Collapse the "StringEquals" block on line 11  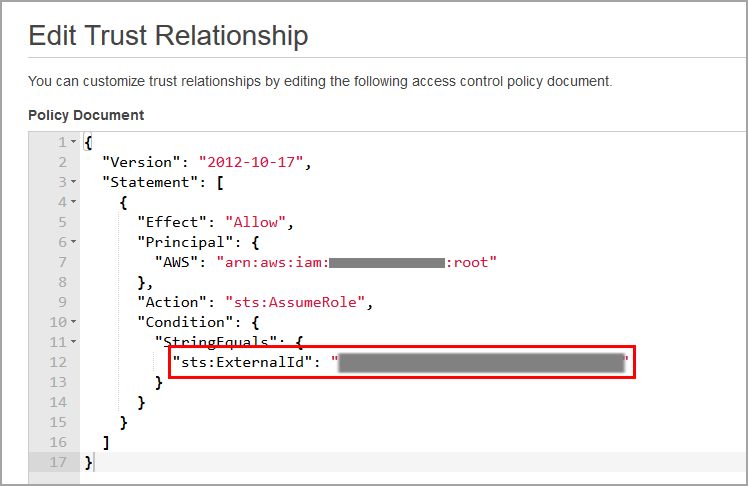tap(73, 342)
